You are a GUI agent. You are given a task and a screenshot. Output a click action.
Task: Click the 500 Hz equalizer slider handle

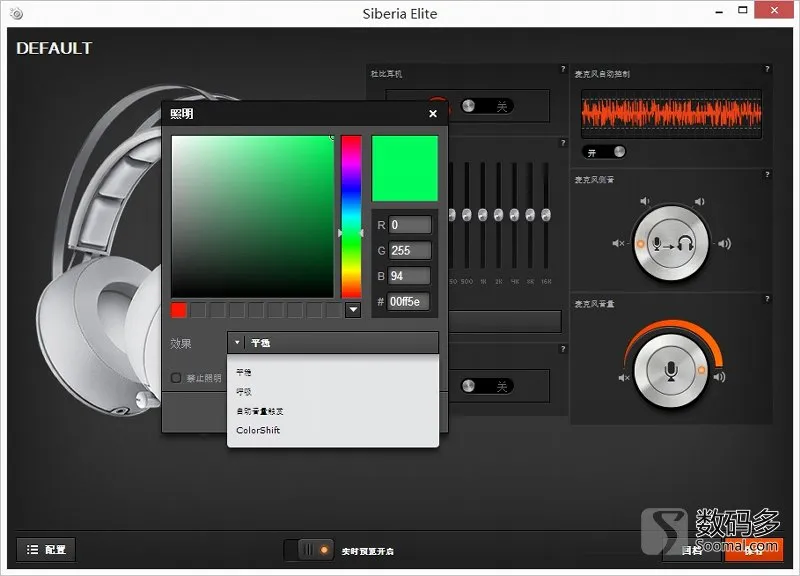(467, 215)
